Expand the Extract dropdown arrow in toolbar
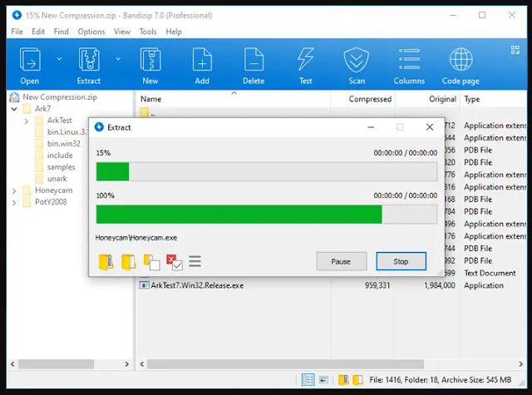This screenshot has height=395, width=532. pyautogui.click(x=118, y=59)
